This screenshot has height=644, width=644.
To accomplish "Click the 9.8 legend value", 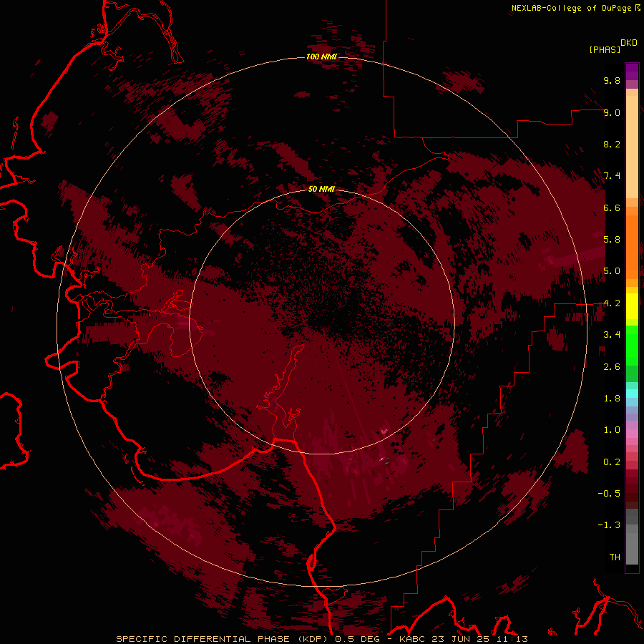I will point(612,80).
